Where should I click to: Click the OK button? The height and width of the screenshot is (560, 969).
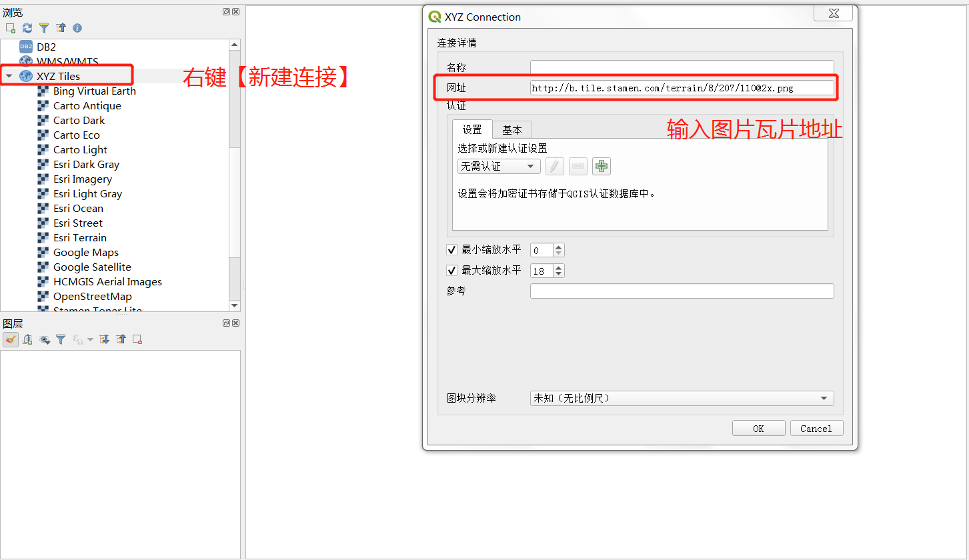click(x=758, y=429)
